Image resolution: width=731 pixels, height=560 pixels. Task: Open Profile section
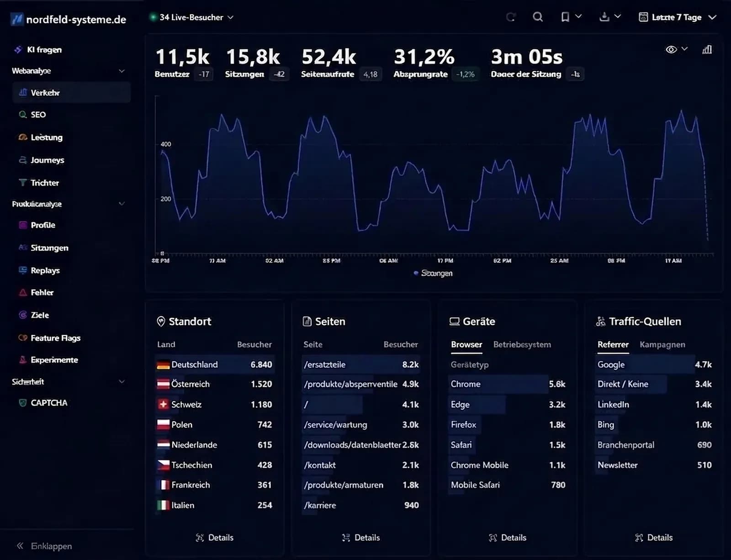[37, 225]
